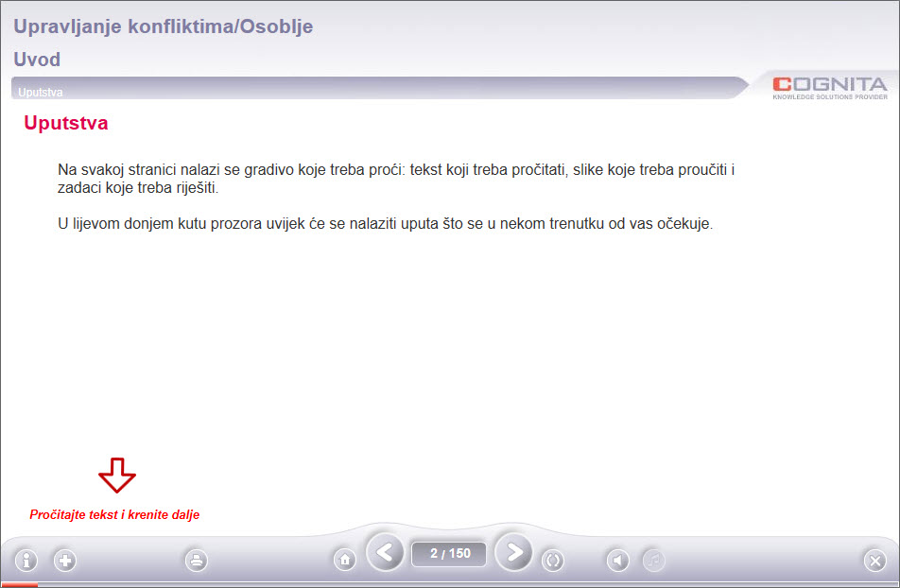Click the red Uputstva page heading
Image resolution: width=900 pixels, height=588 pixels.
tap(66, 124)
